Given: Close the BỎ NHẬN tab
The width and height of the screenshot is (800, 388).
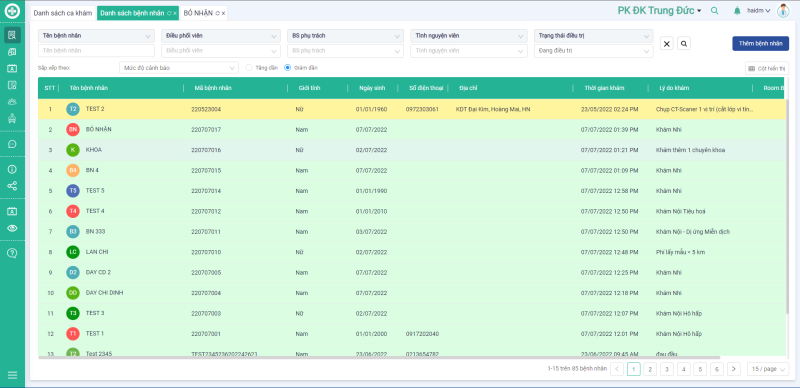Looking at the screenshot, I should [223, 13].
